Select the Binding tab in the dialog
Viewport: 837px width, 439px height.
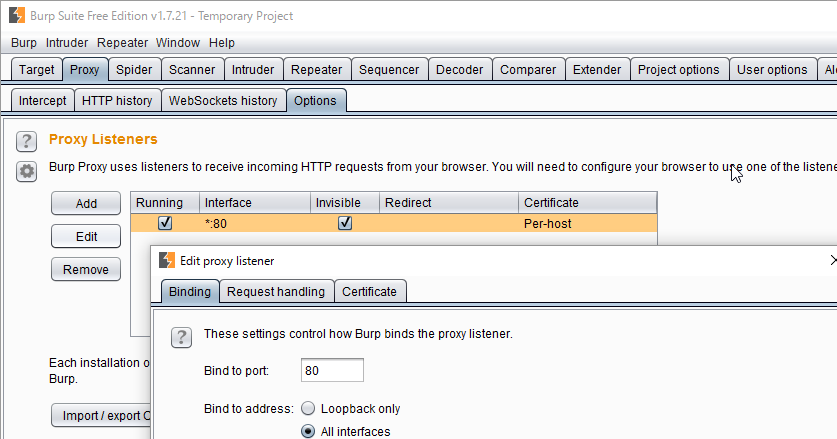pyautogui.click(x=190, y=292)
